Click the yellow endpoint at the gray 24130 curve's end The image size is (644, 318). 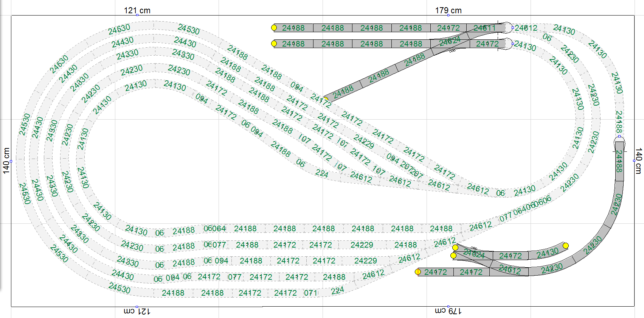pos(566,246)
